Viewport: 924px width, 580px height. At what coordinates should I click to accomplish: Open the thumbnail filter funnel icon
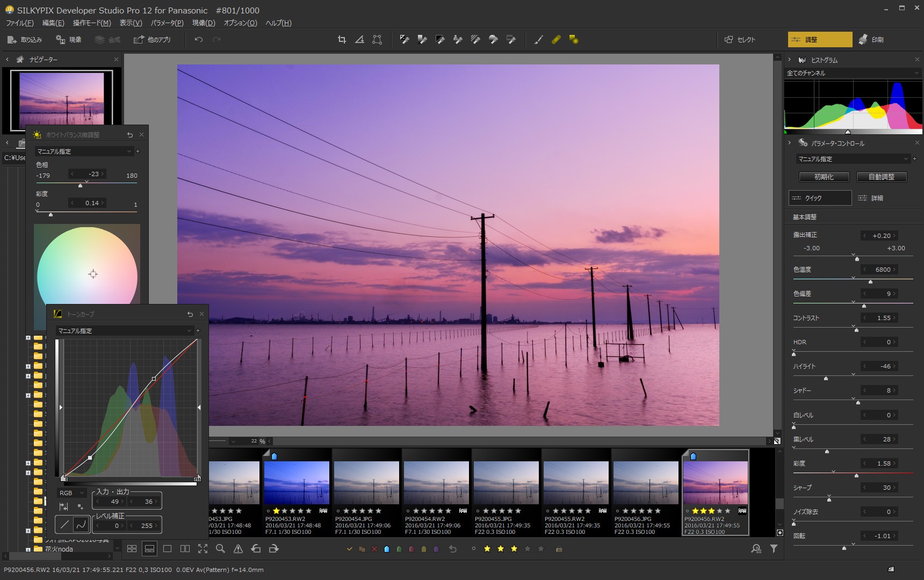tap(774, 549)
